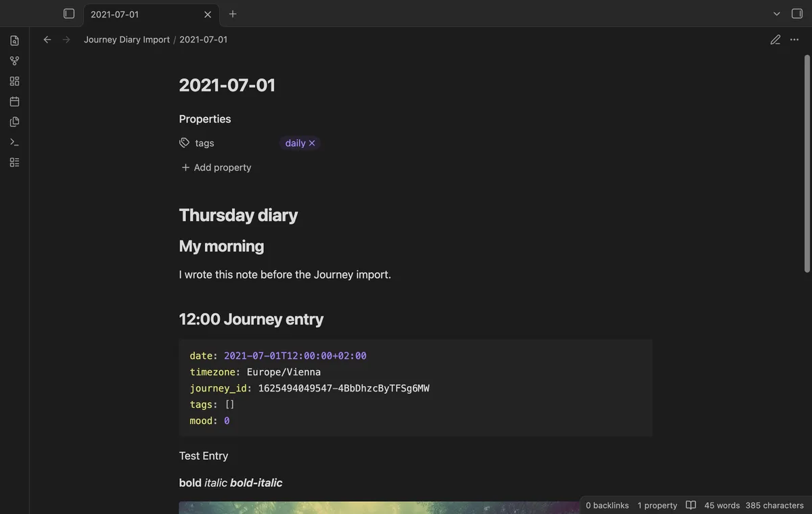Image resolution: width=812 pixels, height=514 pixels.
Task: Remove the daily tag with X
Action: pyautogui.click(x=312, y=143)
